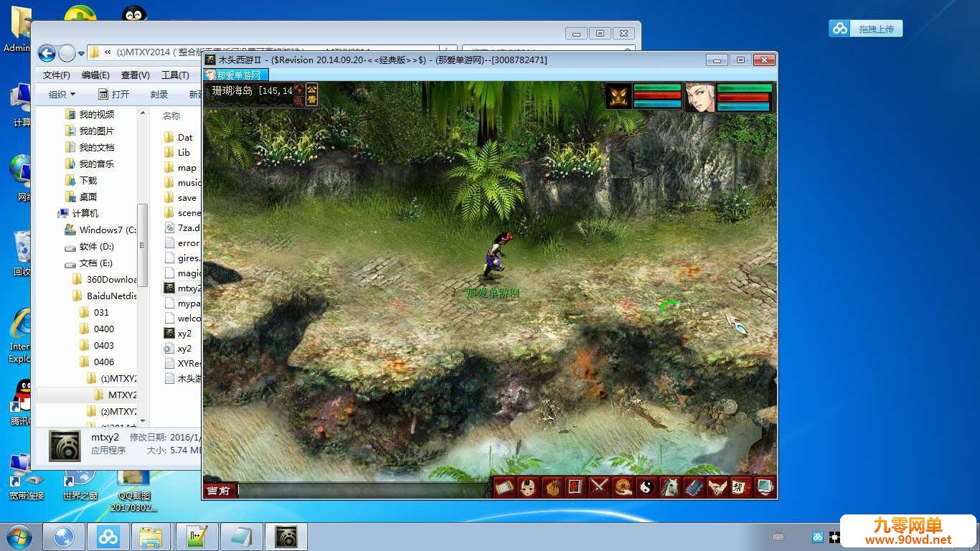Select 下载 in navigation pane
This screenshot has width=980, height=551.
pos(81,180)
